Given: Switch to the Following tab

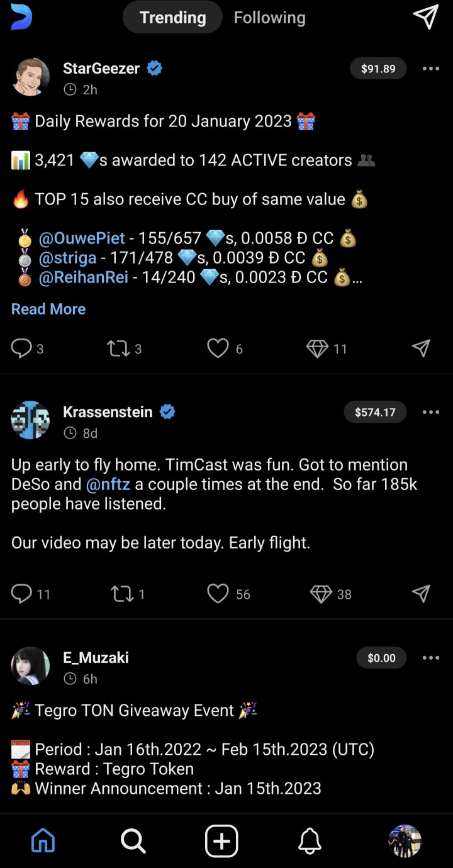Looking at the screenshot, I should pyautogui.click(x=269, y=18).
